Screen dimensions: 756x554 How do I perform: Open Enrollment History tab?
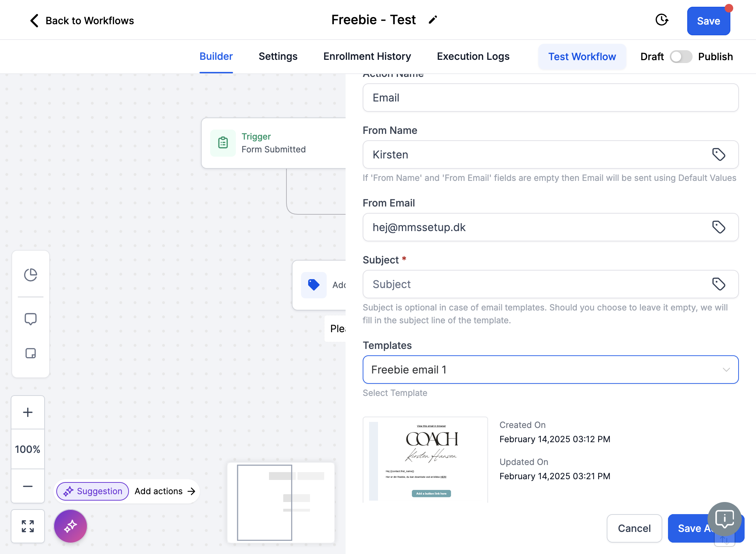point(367,57)
